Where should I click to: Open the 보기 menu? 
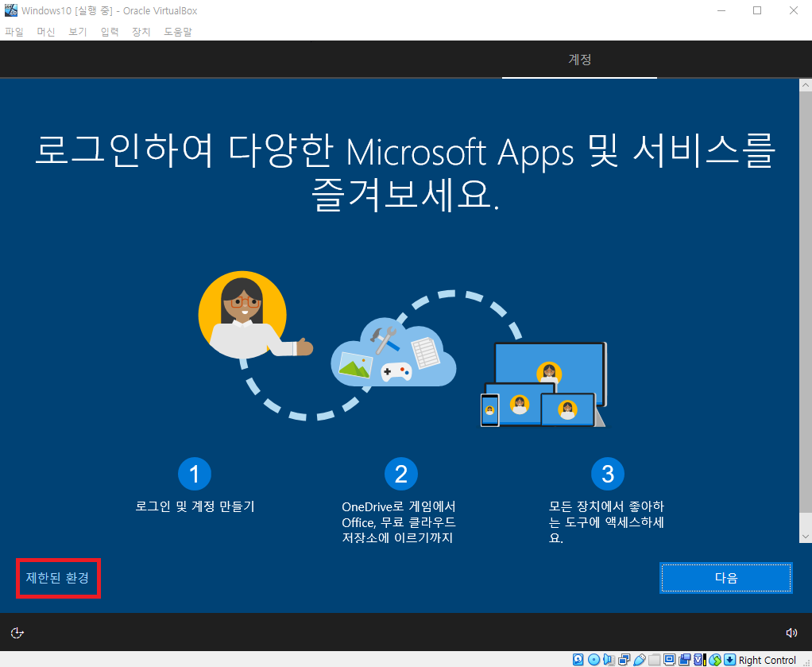tap(78, 32)
